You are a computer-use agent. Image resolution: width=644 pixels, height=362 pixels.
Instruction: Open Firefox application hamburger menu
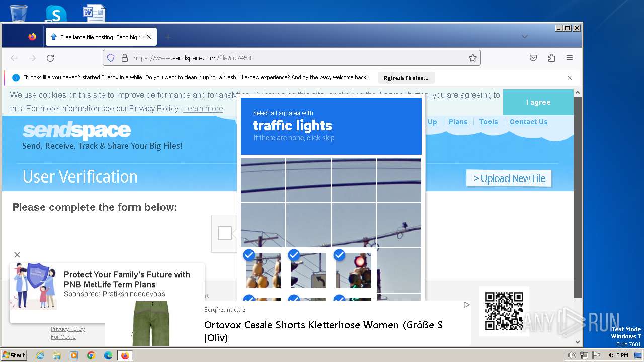[x=570, y=58]
